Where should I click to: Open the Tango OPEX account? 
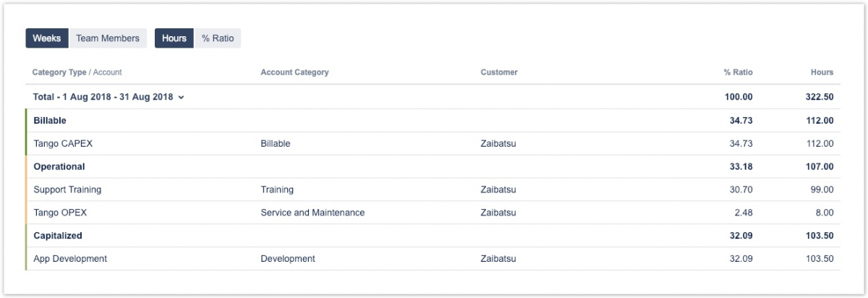[60, 213]
